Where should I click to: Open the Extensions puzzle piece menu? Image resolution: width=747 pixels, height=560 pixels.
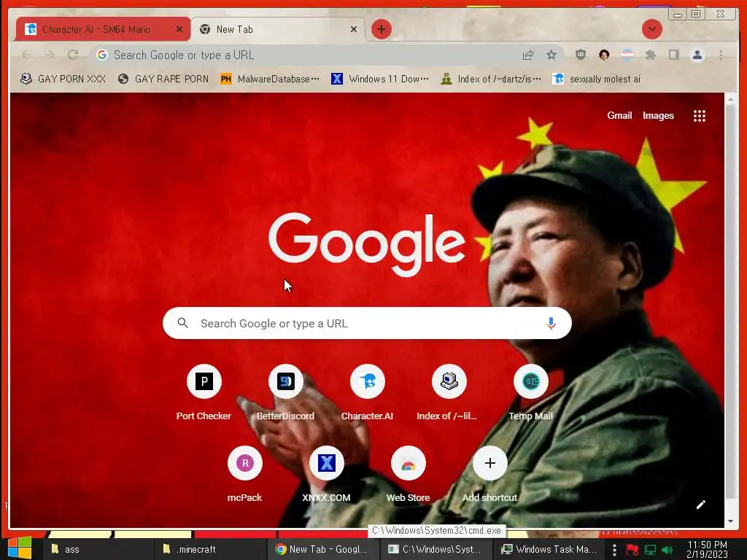[650, 55]
